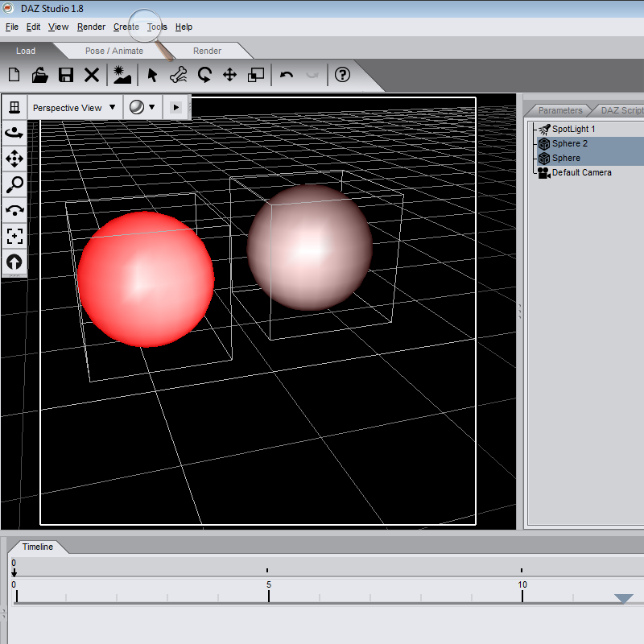Click the viewport options play-arrow button

(175, 108)
